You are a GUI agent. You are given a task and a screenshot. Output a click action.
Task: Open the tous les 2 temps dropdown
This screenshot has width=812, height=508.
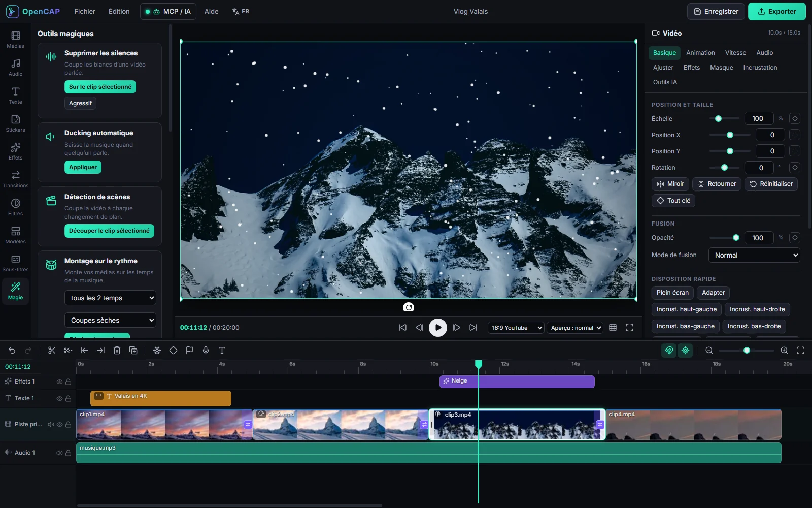pyautogui.click(x=110, y=298)
